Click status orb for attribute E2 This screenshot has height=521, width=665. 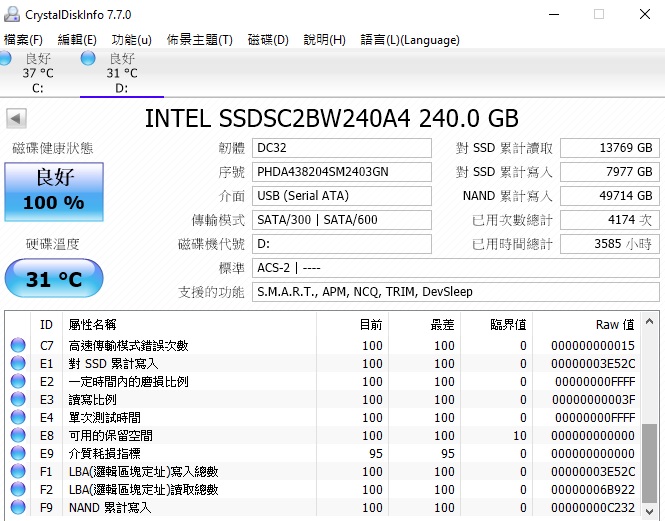(x=18, y=381)
